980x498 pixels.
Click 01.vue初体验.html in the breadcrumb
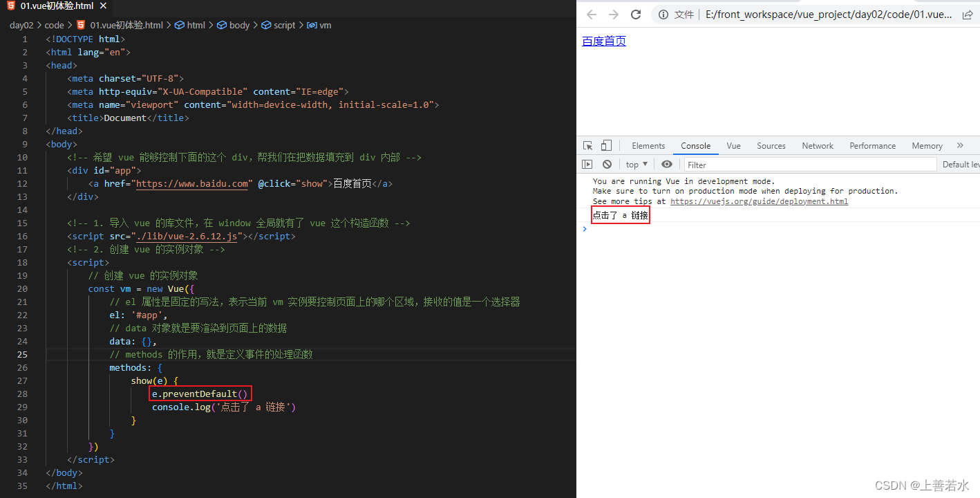tap(126, 25)
